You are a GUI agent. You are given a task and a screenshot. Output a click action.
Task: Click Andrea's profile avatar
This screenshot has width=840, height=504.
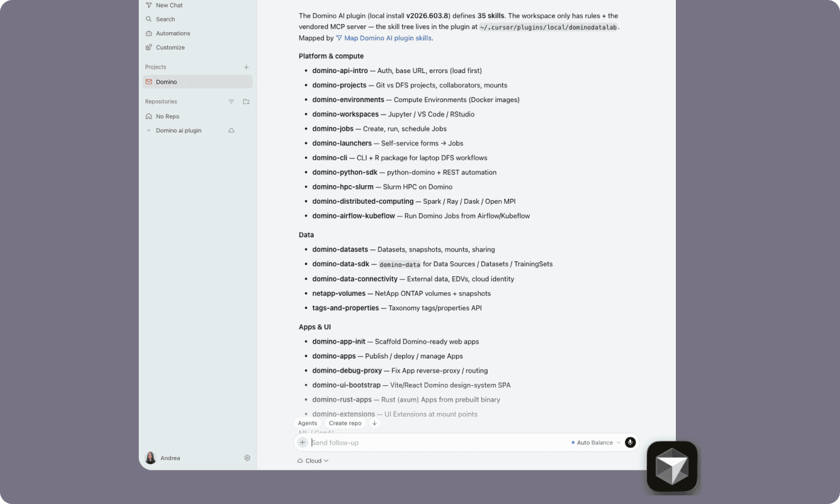pos(151,458)
